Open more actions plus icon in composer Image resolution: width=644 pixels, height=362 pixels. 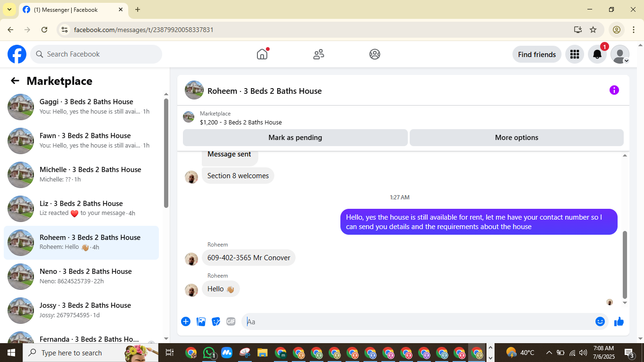[186, 321]
